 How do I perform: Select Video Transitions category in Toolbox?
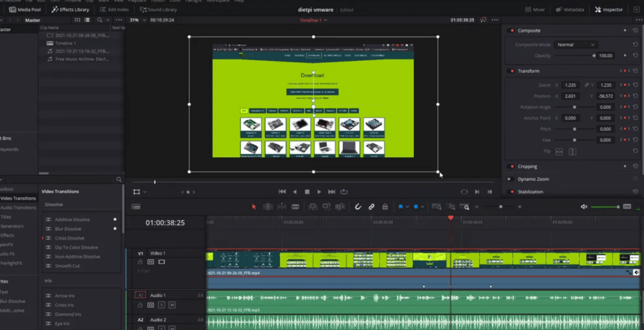click(x=18, y=198)
